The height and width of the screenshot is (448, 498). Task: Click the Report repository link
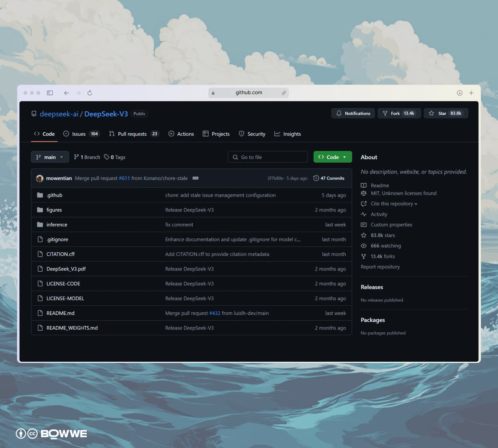(380, 267)
